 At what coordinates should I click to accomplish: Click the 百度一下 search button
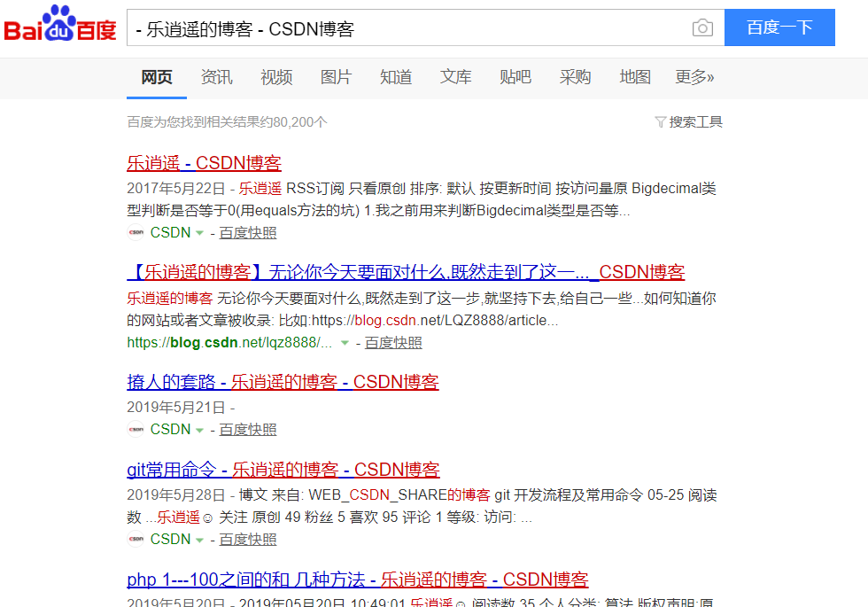[779, 27]
